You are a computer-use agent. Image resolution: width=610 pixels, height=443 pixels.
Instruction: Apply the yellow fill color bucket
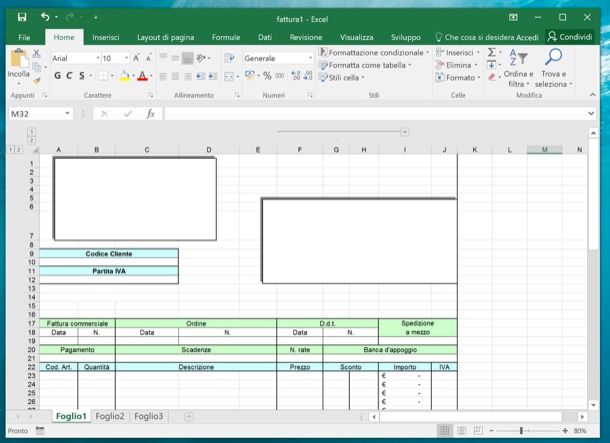tap(124, 76)
